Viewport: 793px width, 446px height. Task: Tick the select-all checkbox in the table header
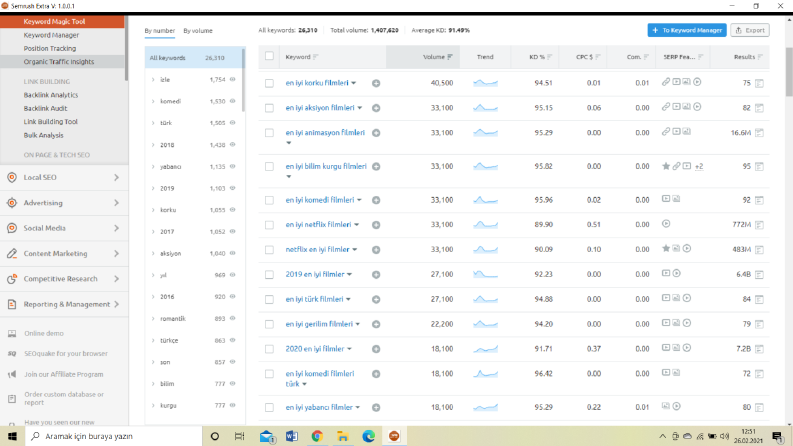269,56
